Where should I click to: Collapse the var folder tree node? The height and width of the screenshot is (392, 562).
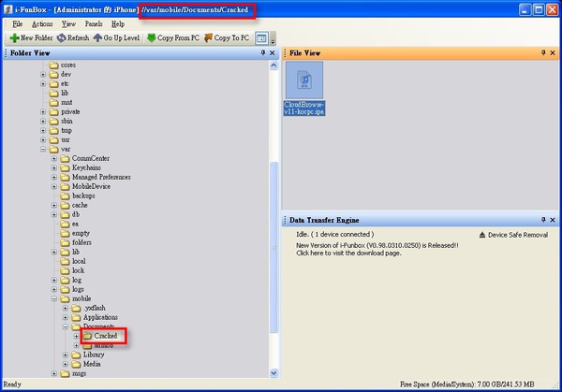click(43, 149)
